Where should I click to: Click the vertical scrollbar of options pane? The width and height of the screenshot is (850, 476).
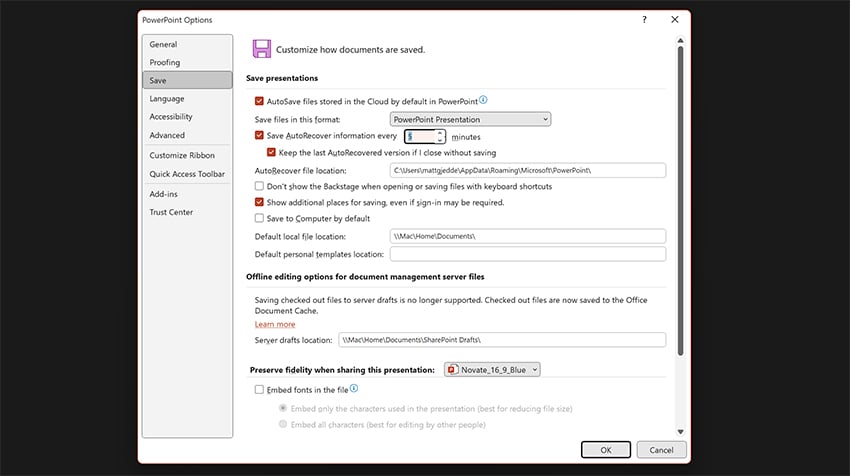click(681, 200)
